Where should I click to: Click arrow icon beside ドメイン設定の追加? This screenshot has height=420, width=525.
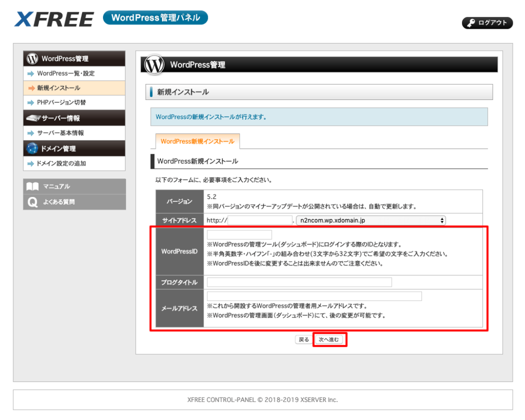tap(31, 164)
